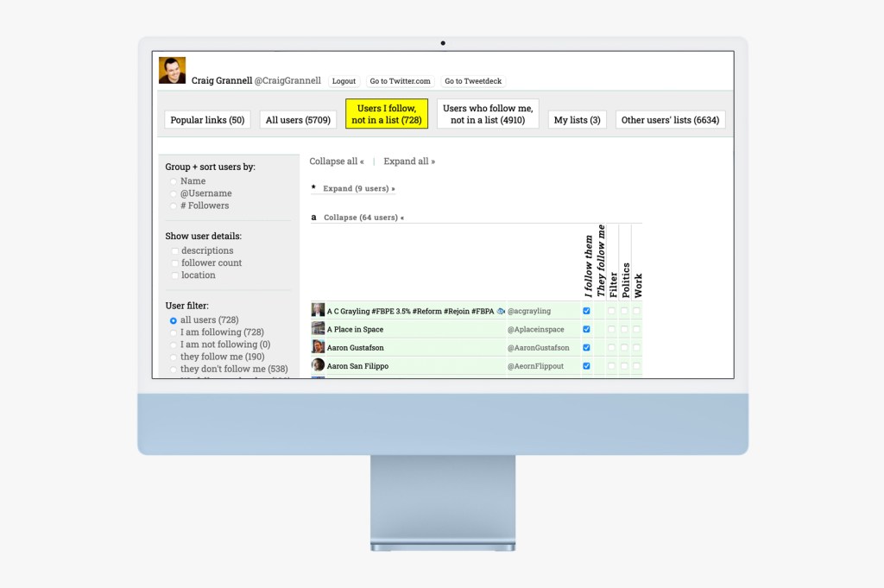
Task: Enable follower count user detail
Action: pyautogui.click(x=174, y=263)
